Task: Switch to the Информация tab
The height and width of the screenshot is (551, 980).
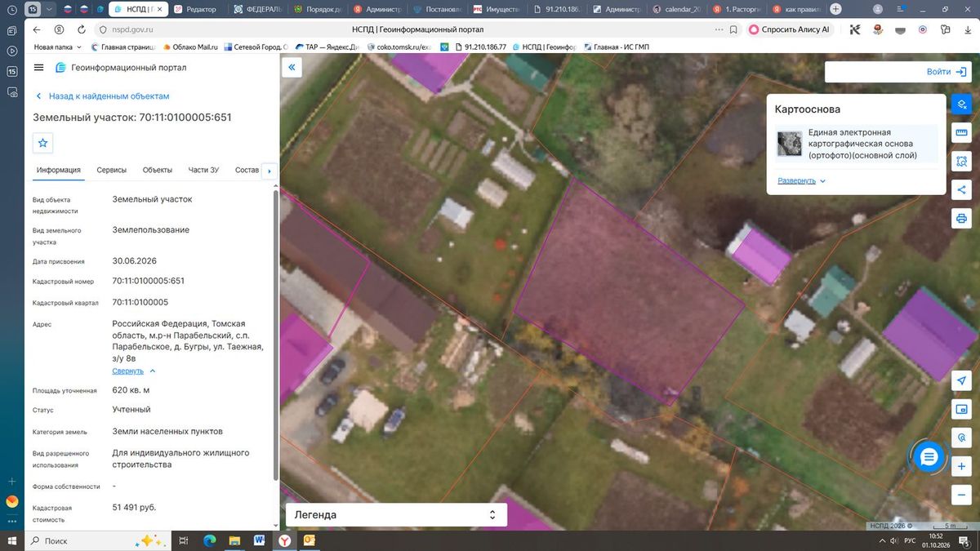Action: (58, 170)
